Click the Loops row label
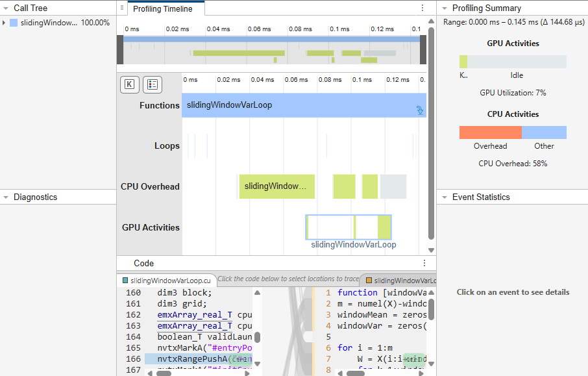This screenshot has width=588, height=376. tap(167, 145)
